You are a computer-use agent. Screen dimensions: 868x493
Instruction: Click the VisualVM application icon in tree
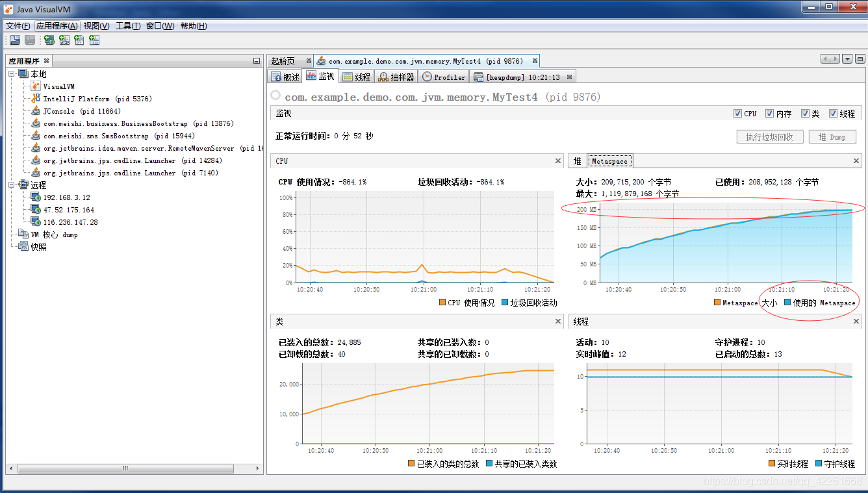36,86
